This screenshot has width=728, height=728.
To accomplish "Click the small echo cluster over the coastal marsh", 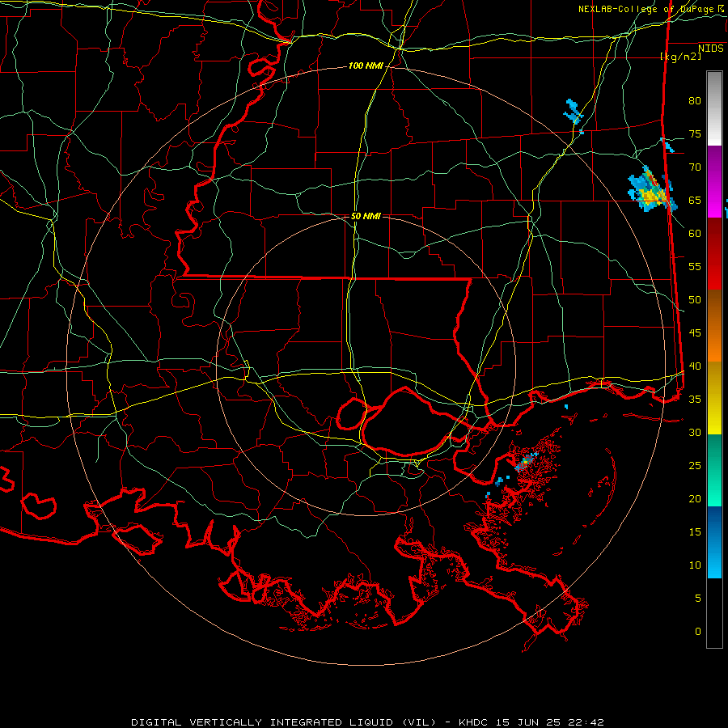I will pyautogui.click(x=526, y=463).
